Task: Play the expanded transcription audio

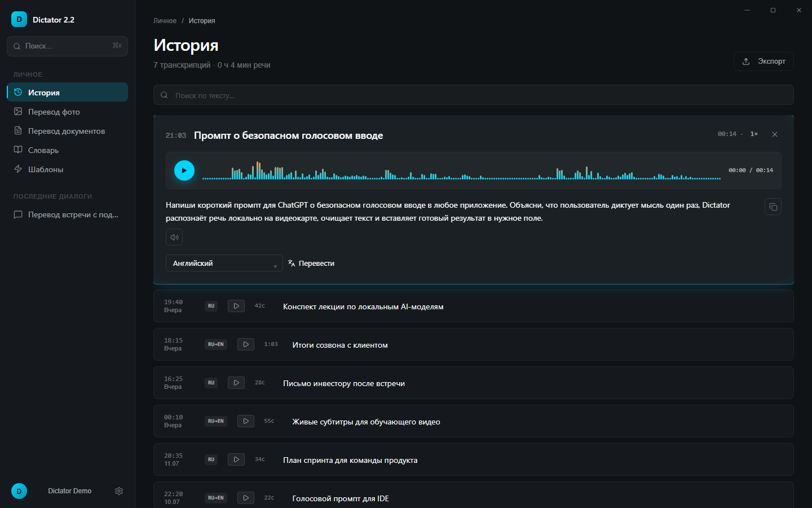Action: tap(184, 170)
